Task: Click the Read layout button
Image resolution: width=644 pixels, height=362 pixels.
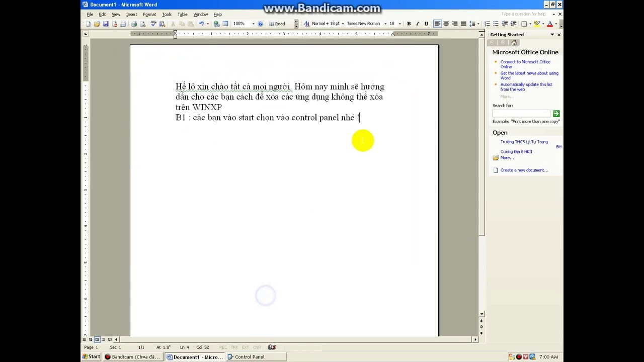Action: coord(277,24)
